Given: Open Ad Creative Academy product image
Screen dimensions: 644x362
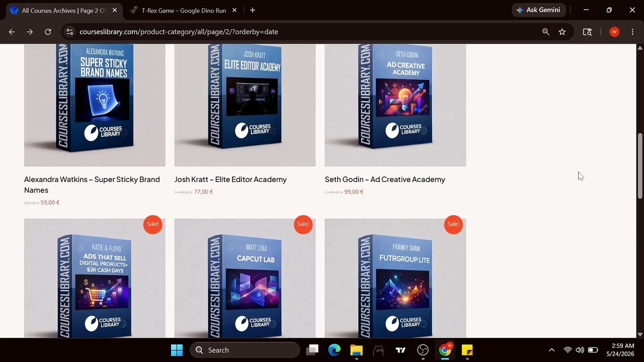Looking at the screenshot, I should 395,105.
